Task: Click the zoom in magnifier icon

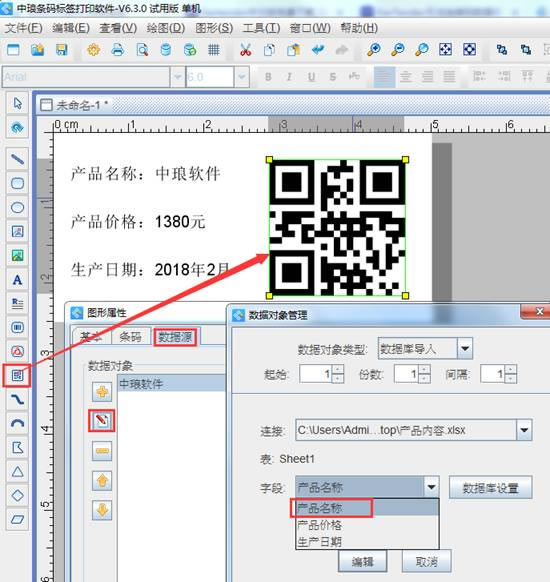Action: (x=373, y=49)
